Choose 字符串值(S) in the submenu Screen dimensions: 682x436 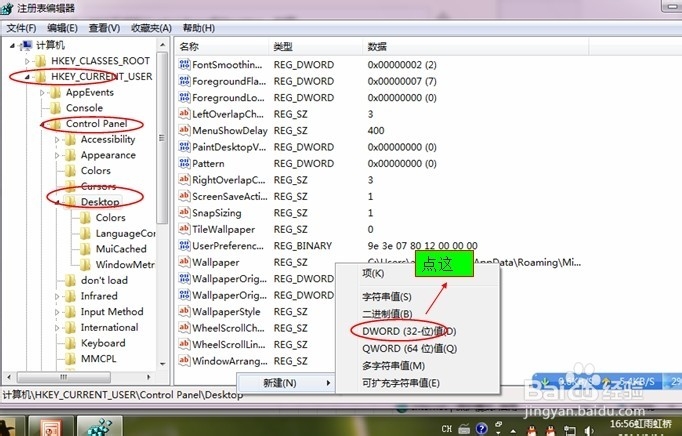click(417, 297)
